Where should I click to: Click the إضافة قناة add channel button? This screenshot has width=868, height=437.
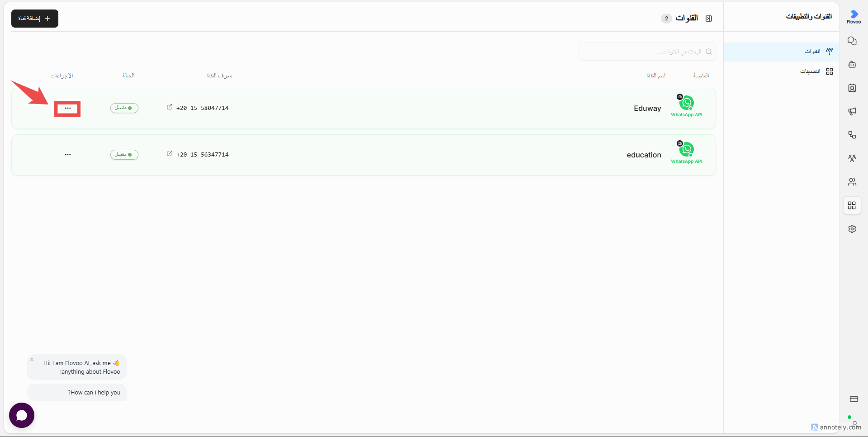coord(35,19)
